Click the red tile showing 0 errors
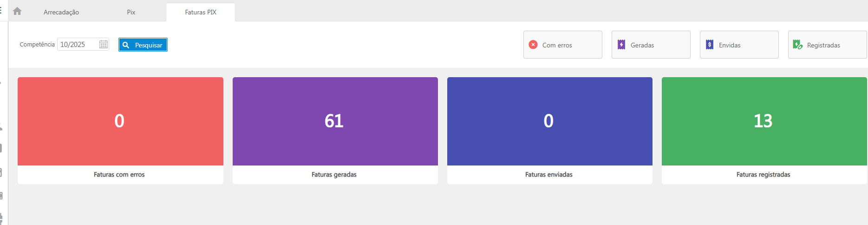Image resolution: width=868 pixels, height=225 pixels. click(120, 121)
